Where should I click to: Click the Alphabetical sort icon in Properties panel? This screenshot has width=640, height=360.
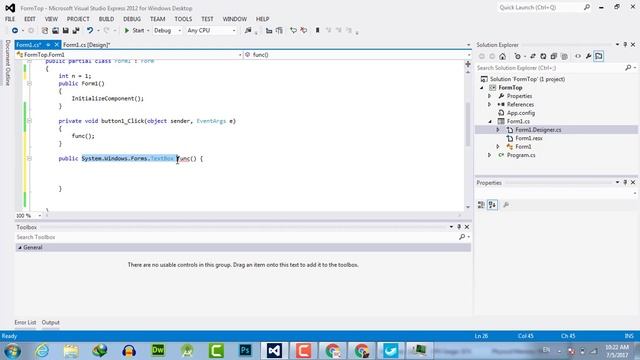coord(492,205)
